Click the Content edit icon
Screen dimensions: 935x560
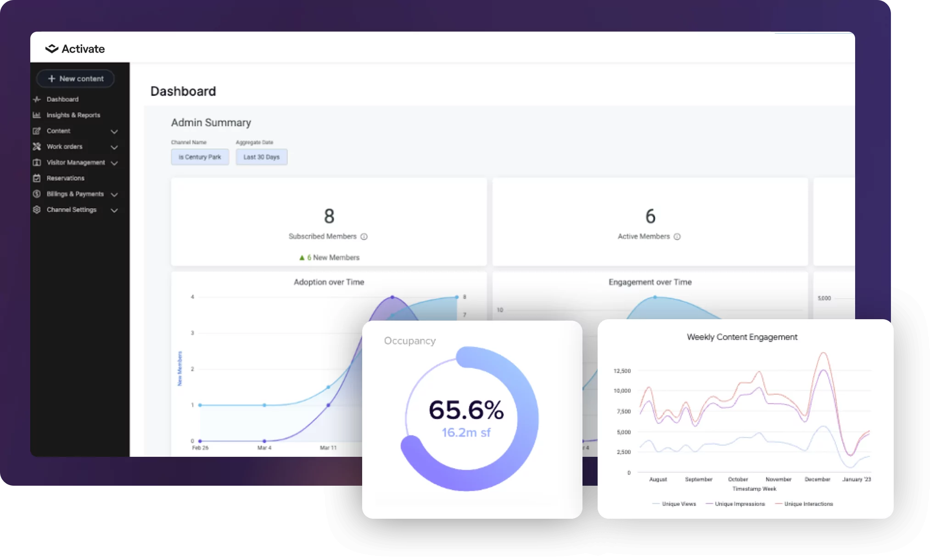click(37, 131)
